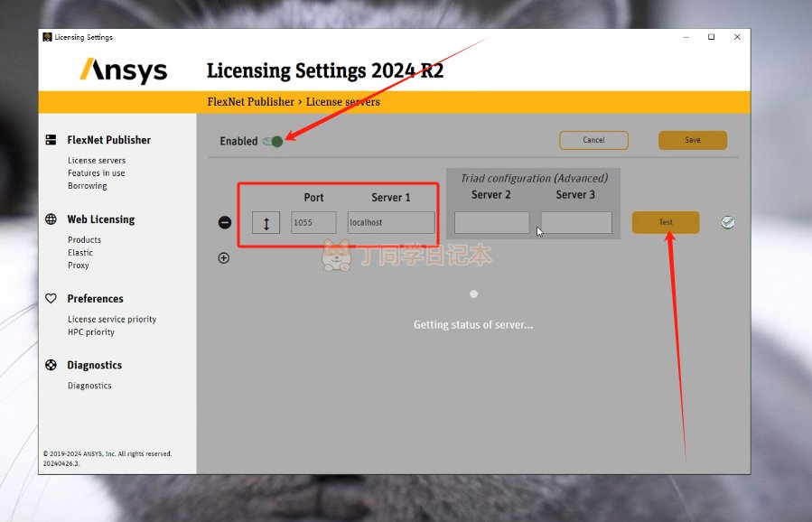Click the Port input field

click(313, 223)
